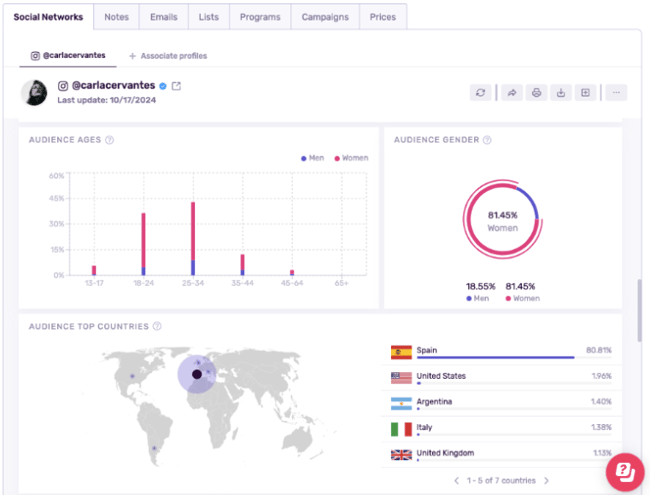This screenshot has height=495, width=650.
Task: Go to next page of countries
Action: [547, 480]
